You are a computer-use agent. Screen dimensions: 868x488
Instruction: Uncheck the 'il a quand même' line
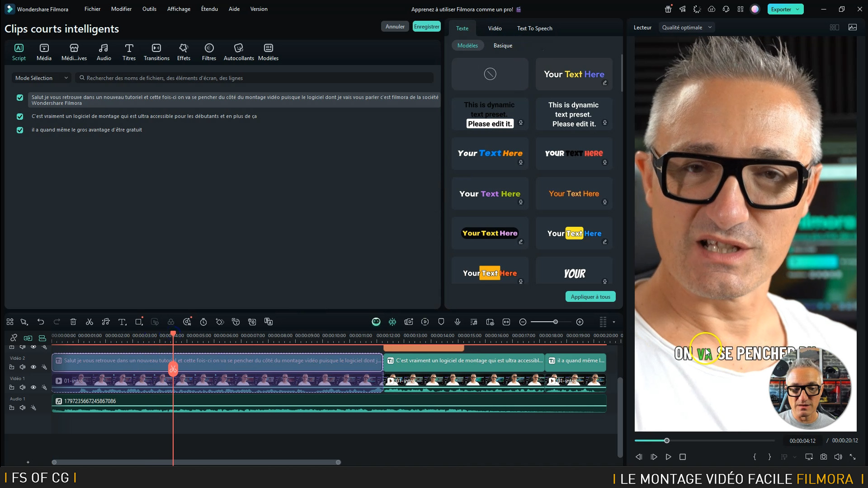tap(20, 130)
